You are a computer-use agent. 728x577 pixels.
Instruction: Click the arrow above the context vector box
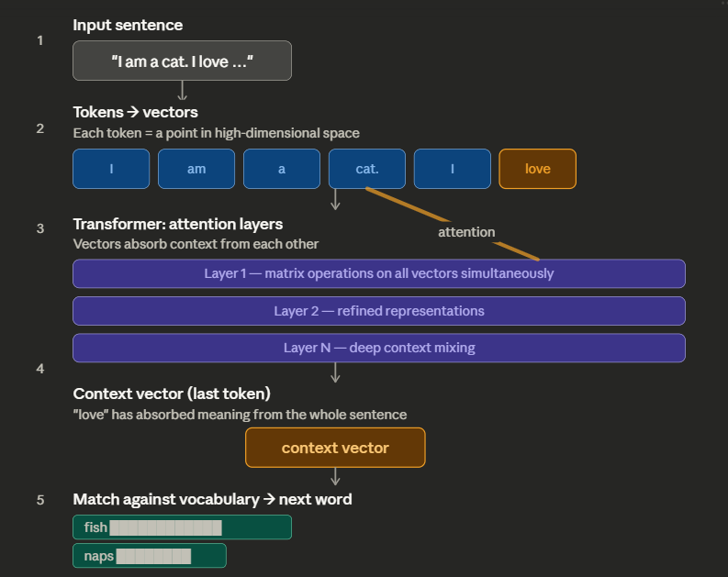(x=335, y=372)
